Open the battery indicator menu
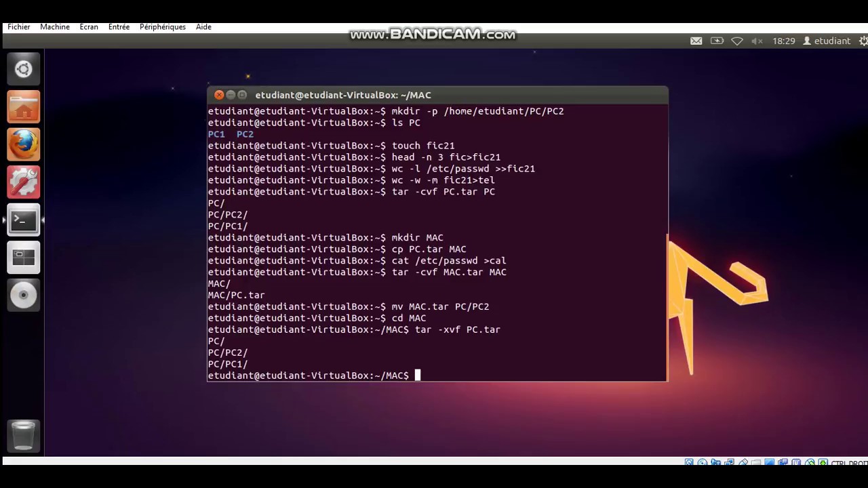868x488 pixels. [x=717, y=41]
